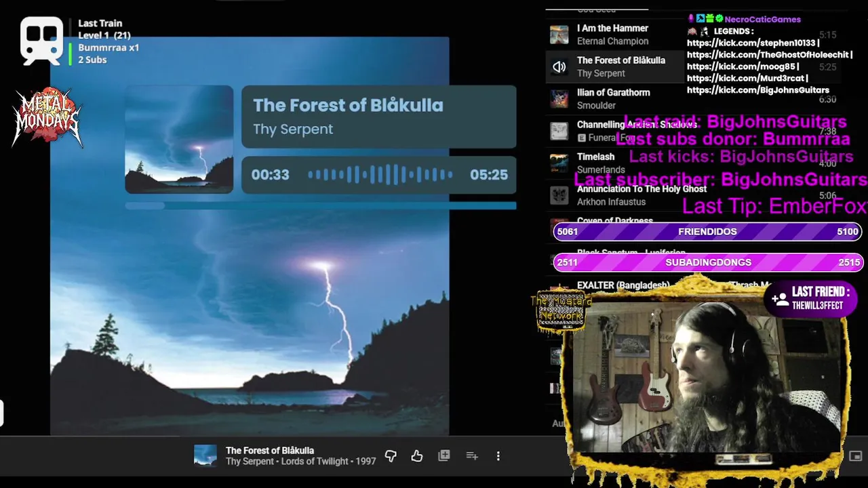Play Timelash by Sumerlands from the queue

point(596,157)
